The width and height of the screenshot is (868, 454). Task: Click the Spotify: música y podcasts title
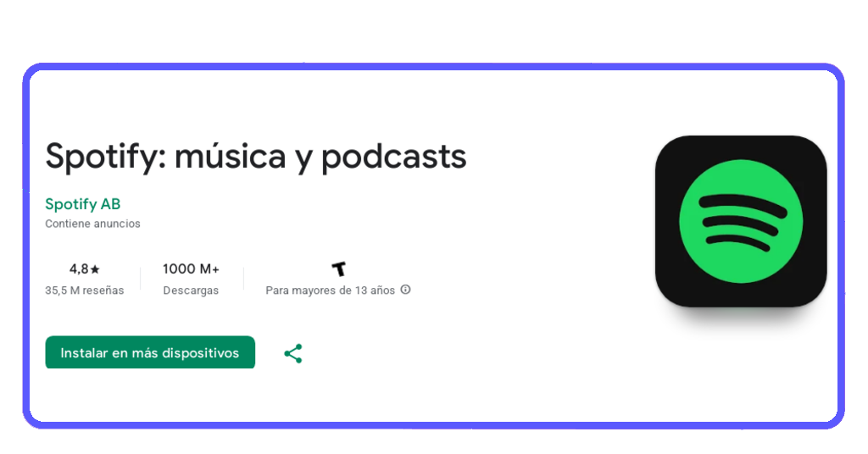pyautogui.click(x=256, y=157)
